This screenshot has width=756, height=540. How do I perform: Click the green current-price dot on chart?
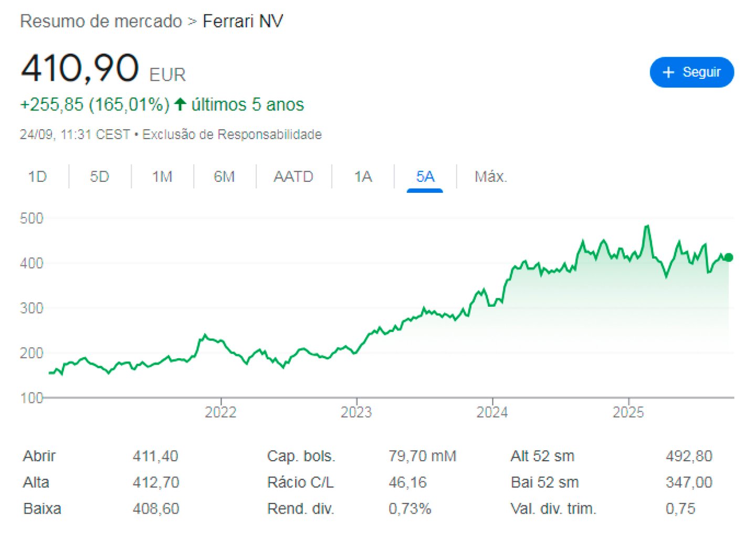click(728, 257)
